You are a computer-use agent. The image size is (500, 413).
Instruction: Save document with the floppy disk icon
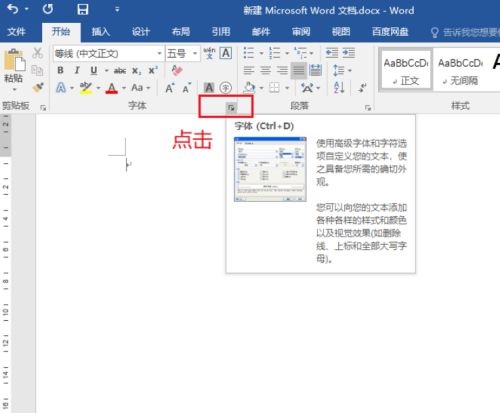[x=83, y=9]
